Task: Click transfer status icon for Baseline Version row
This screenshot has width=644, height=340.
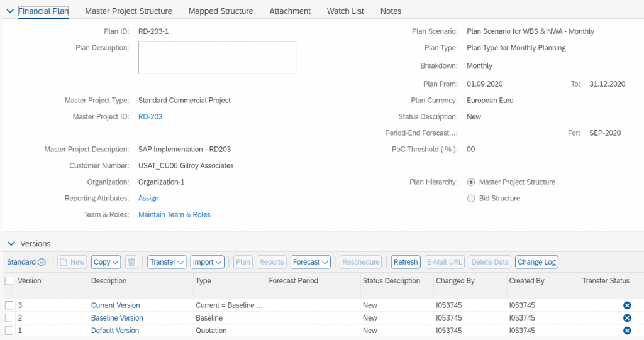Action: pyautogui.click(x=627, y=318)
